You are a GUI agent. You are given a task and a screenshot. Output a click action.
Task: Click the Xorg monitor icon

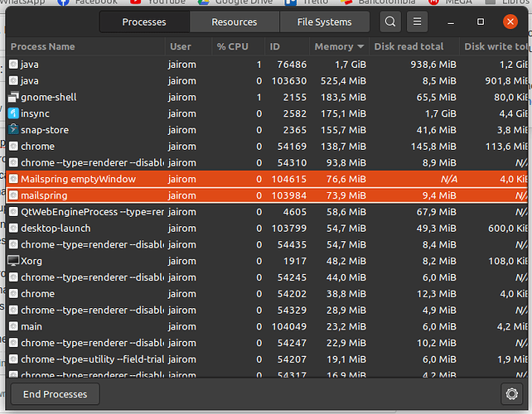tap(13, 261)
